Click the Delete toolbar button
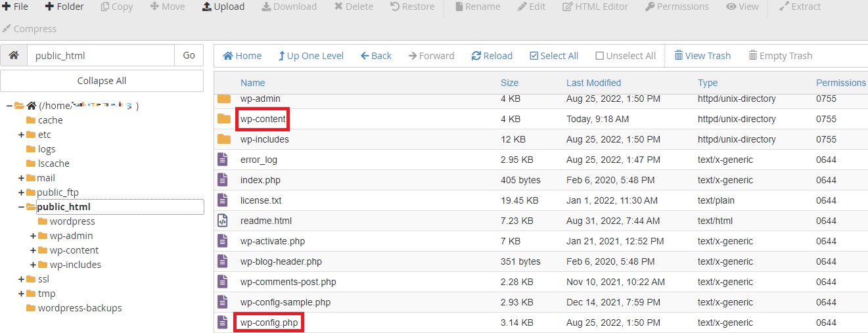 pos(354,7)
